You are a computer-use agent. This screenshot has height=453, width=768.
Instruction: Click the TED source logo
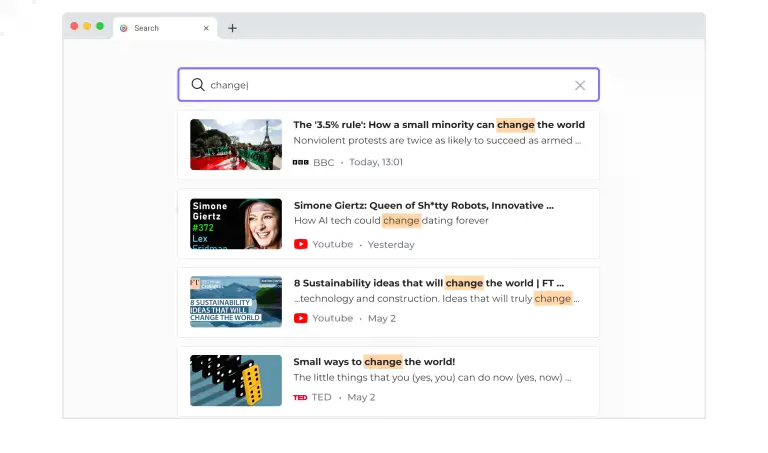[300, 397]
